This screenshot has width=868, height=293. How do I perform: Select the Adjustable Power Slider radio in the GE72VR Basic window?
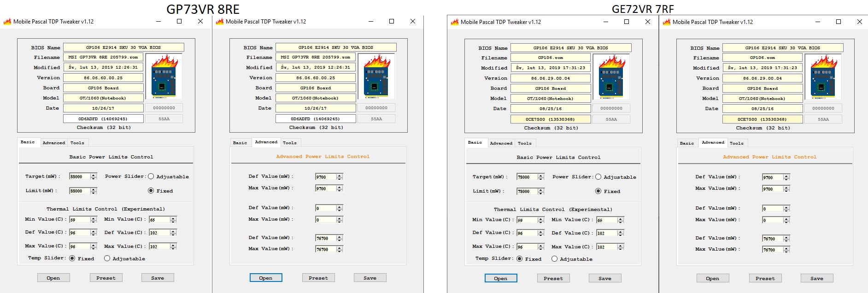tap(598, 177)
